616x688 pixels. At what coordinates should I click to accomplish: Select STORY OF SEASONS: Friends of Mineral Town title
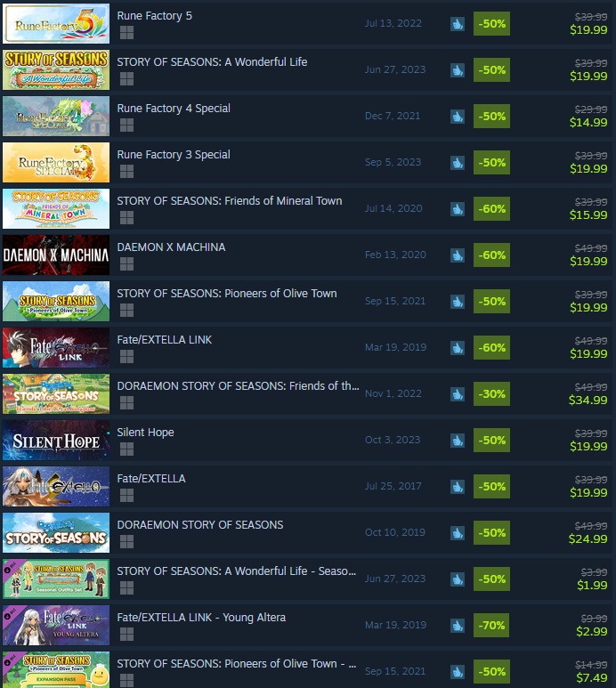(x=230, y=201)
